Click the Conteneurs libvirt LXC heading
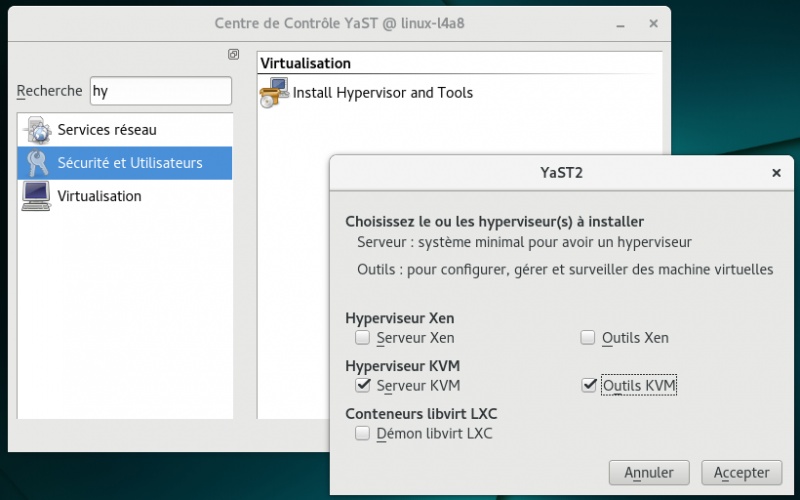The width and height of the screenshot is (800, 500). click(421, 414)
